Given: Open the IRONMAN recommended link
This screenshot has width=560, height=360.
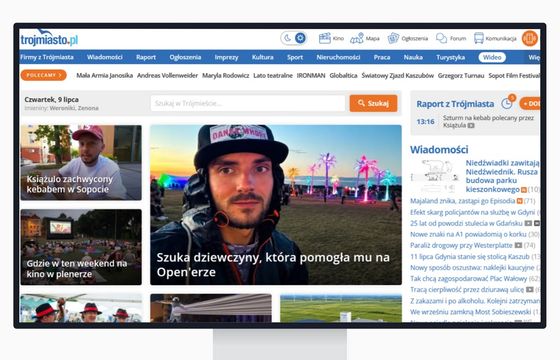Looking at the screenshot, I should tap(311, 75).
